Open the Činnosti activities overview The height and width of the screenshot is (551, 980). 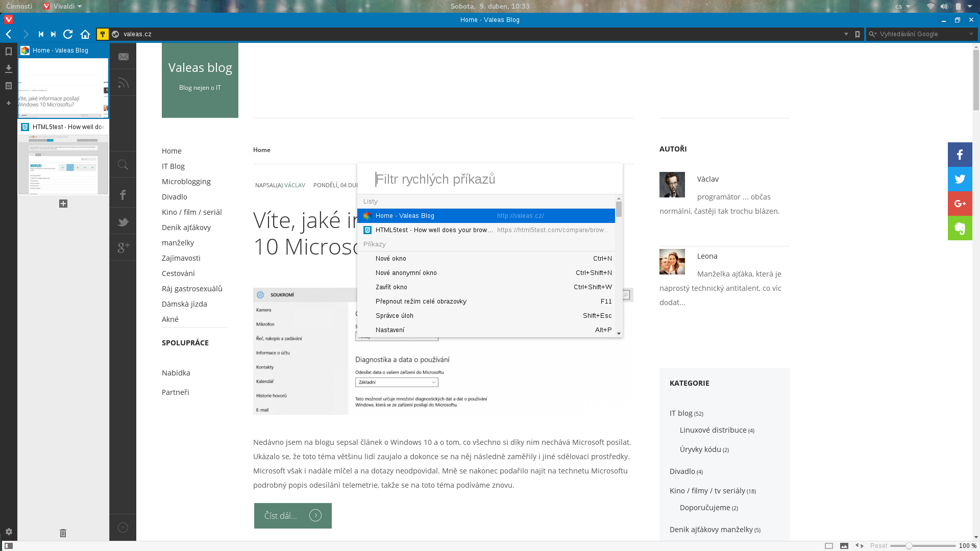coord(19,6)
